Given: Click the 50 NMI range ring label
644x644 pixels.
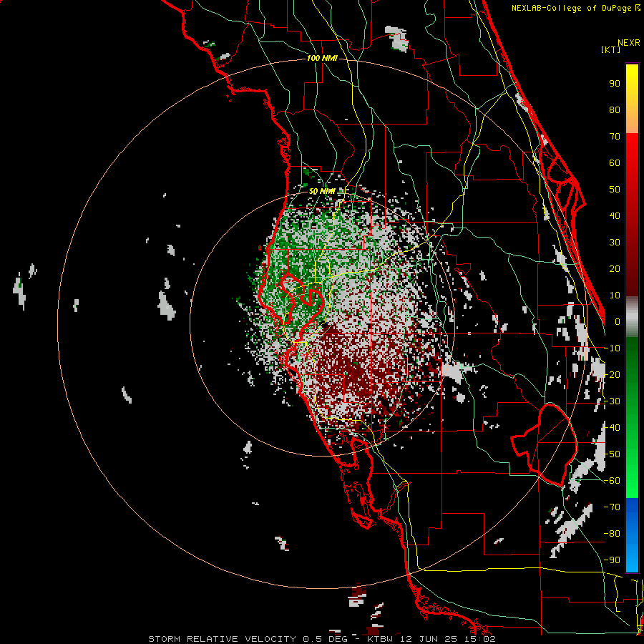Looking at the screenshot, I should point(322,191).
